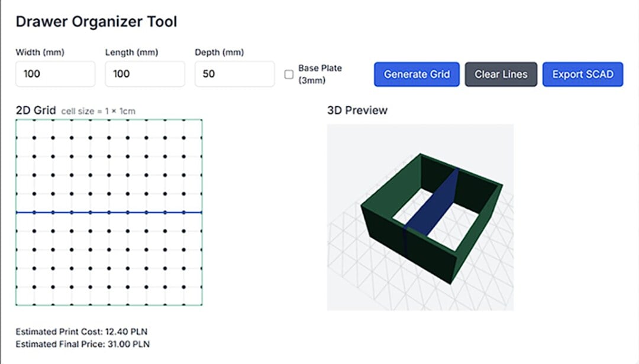Click the Width (mm) label above the input
This screenshot has width=639, height=364.
coord(40,53)
